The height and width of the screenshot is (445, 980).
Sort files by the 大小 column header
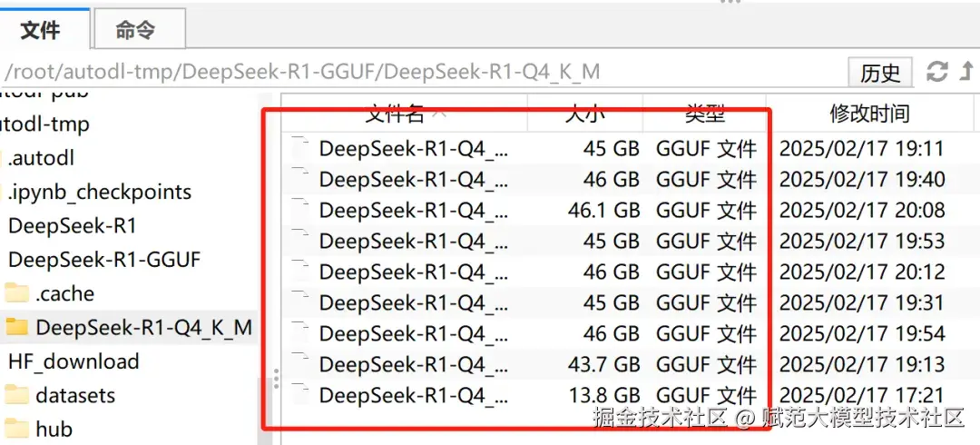pyautogui.click(x=585, y=114)
